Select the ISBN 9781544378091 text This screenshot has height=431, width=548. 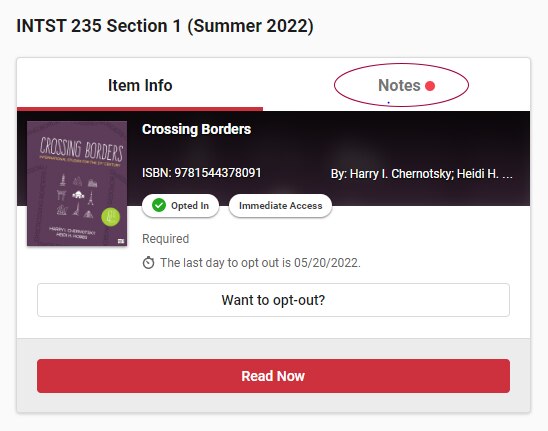click(x=202, y=173)
